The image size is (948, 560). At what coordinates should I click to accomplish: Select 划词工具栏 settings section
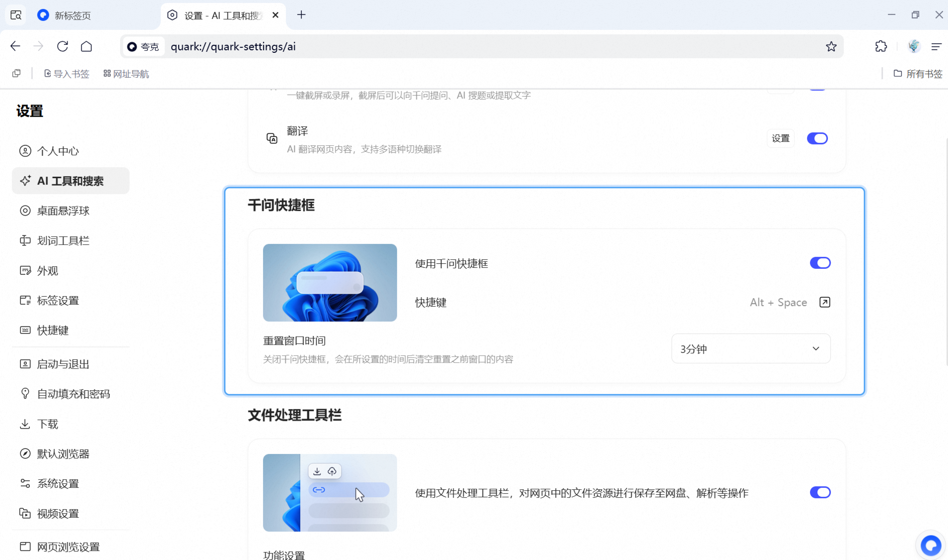click(71, 241)
